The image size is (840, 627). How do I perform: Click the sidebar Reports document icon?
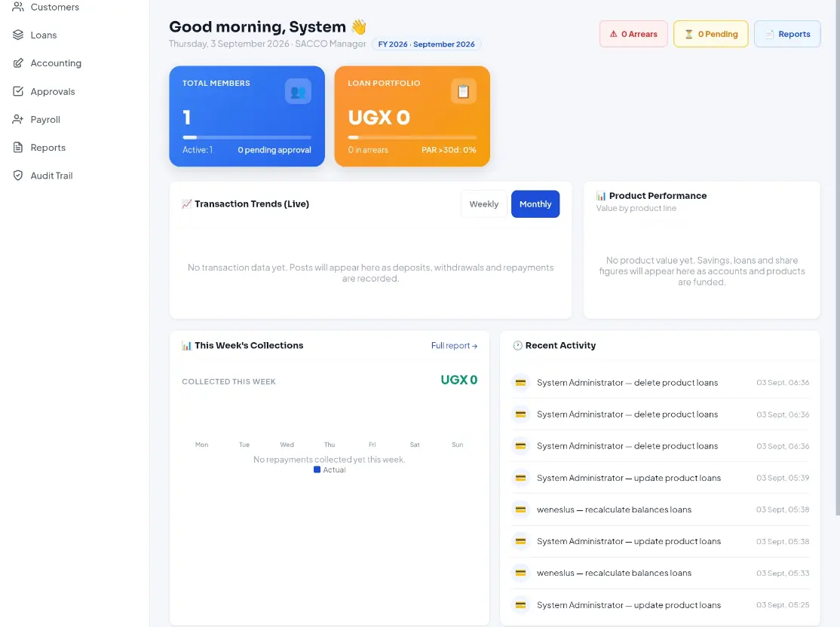(x=18, y=147)
